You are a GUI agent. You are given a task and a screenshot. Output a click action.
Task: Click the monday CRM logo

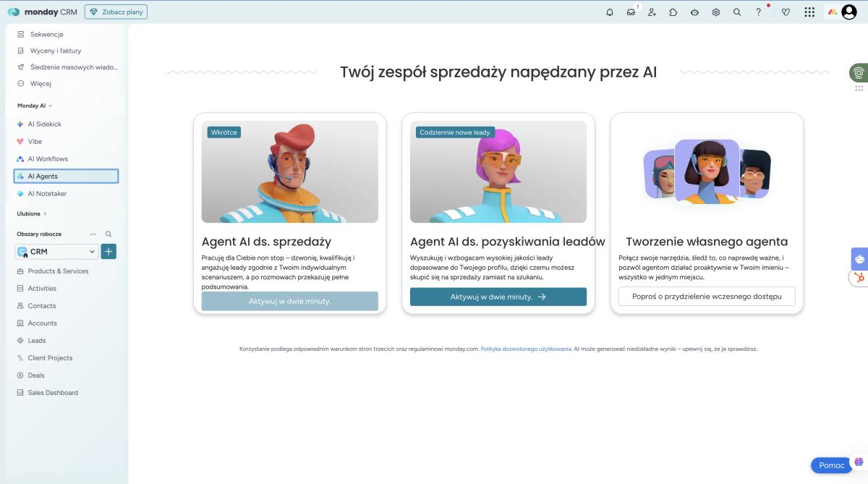(x=43, y=12)
